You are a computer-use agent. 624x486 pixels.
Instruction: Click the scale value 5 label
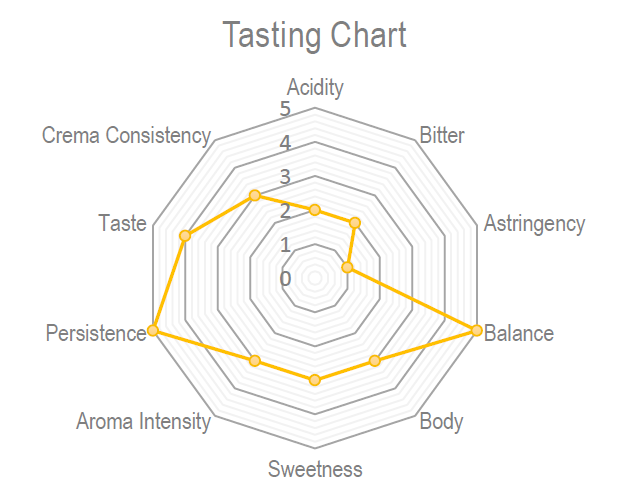pos(285,108)
